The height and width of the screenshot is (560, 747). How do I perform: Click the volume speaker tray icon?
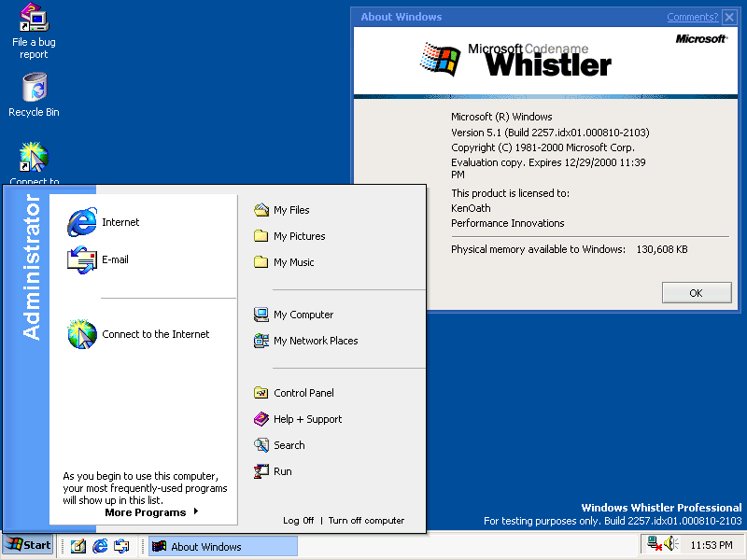click(x=670, y=544)
